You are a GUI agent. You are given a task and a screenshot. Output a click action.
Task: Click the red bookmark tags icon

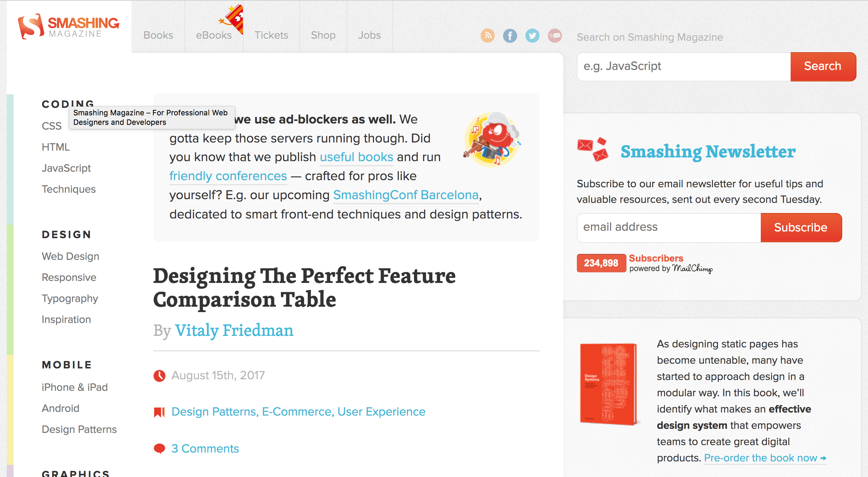[x=159, y=412]
